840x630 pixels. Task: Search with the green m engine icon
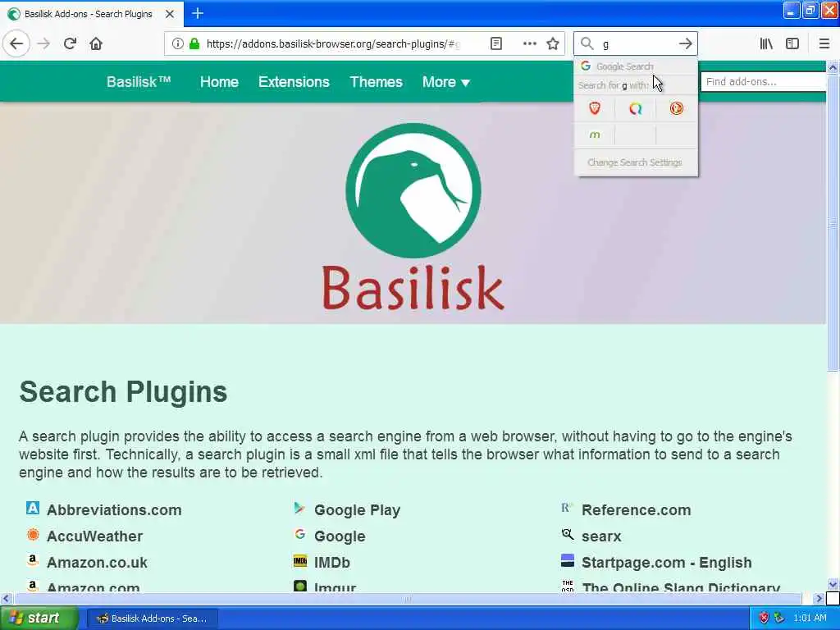[x=595, y=135]
